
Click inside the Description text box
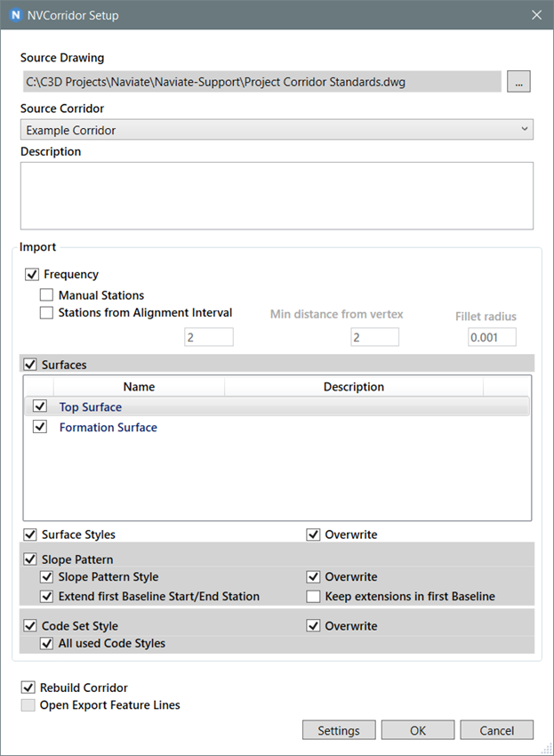click(277, 196)
